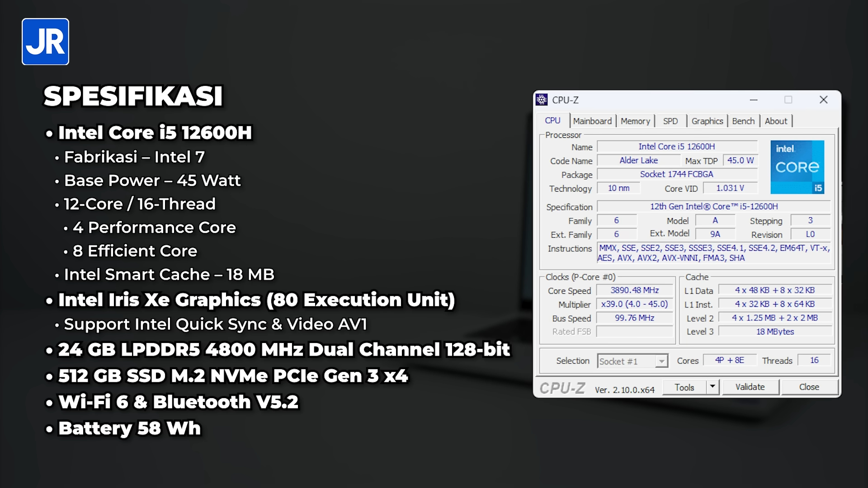Open the Memory tab

click(x=635, y=121)
